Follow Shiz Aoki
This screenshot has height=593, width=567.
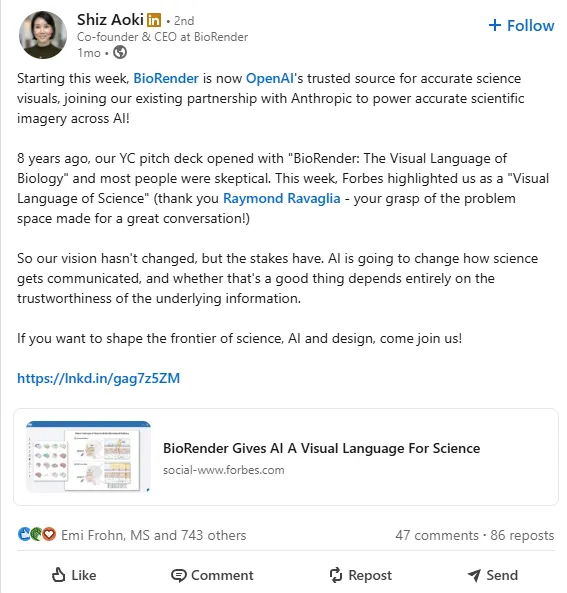click(521, 26)
